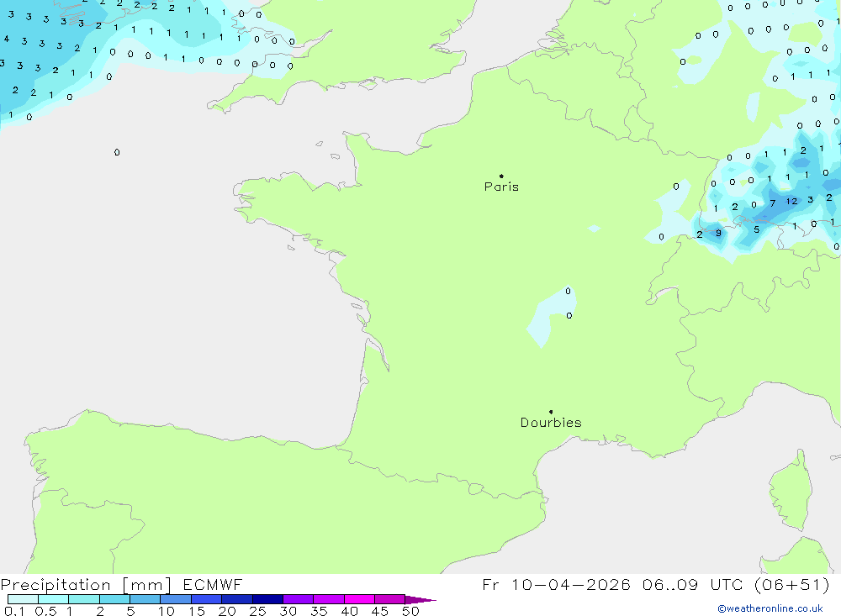The width and height of the screenshot is (841, 616).
Task: Click legend scale label '20'
Action: [x=227, y=611]
